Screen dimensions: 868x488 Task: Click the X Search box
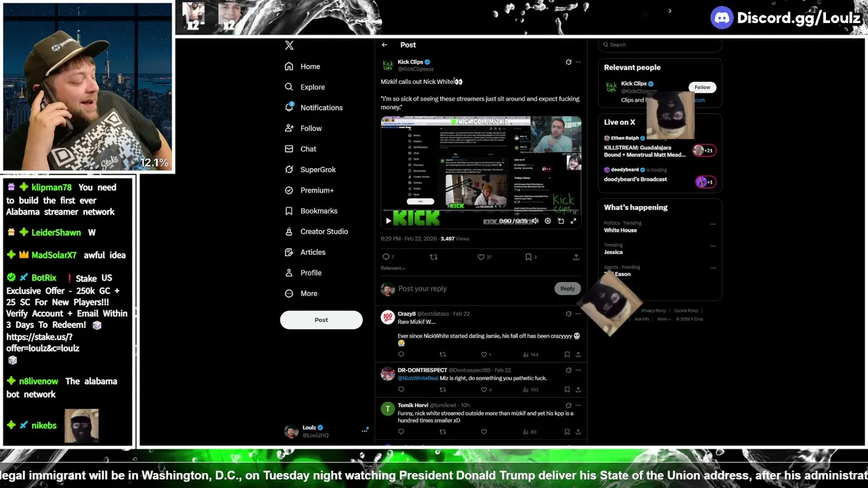(660, 45)
